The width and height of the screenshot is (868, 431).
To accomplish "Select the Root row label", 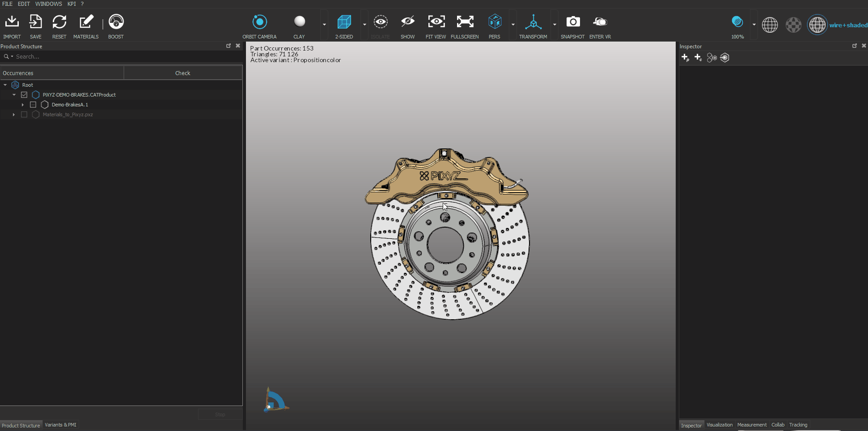I will pyautogui.click(x=28, y=85).
